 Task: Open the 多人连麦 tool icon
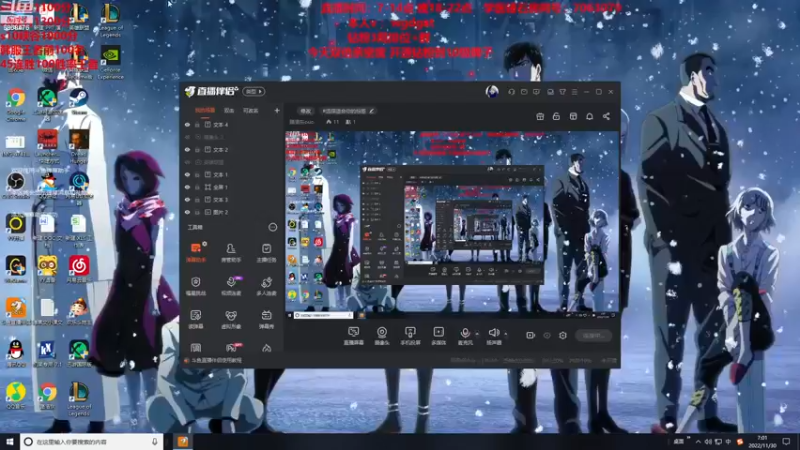click(266, 286)
